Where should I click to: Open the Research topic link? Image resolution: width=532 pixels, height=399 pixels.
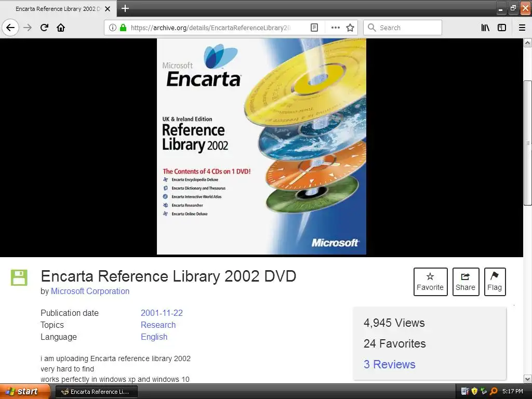[158, 325]
